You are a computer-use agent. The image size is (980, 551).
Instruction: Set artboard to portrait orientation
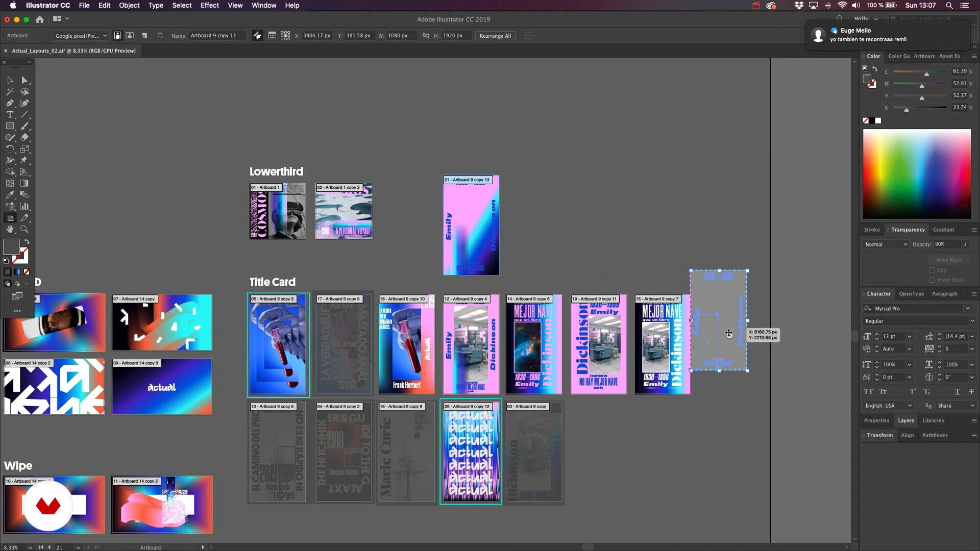117,36
